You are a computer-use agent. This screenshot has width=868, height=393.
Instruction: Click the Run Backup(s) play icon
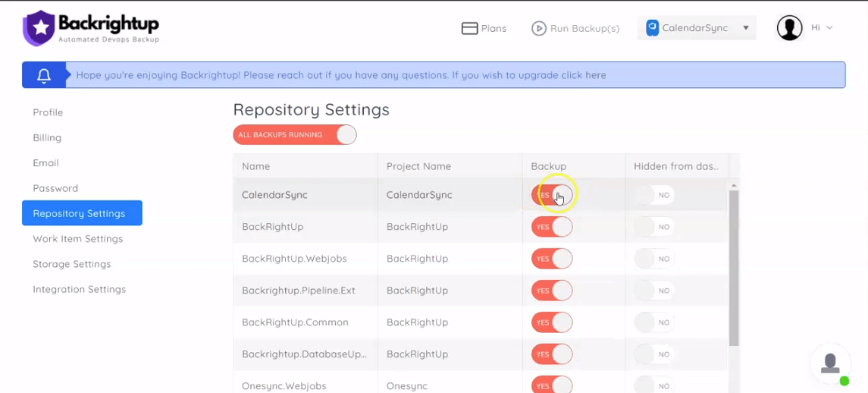click(539, 28)
